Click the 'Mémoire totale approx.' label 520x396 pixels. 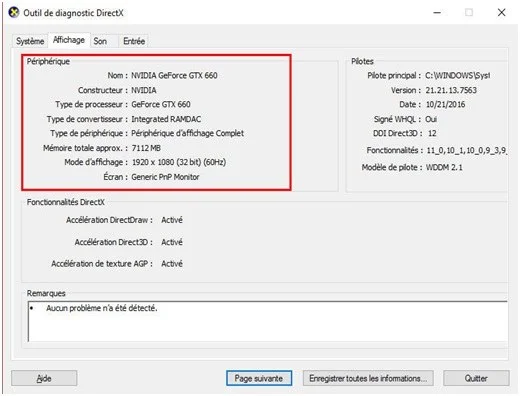click(x=85, y=148)
